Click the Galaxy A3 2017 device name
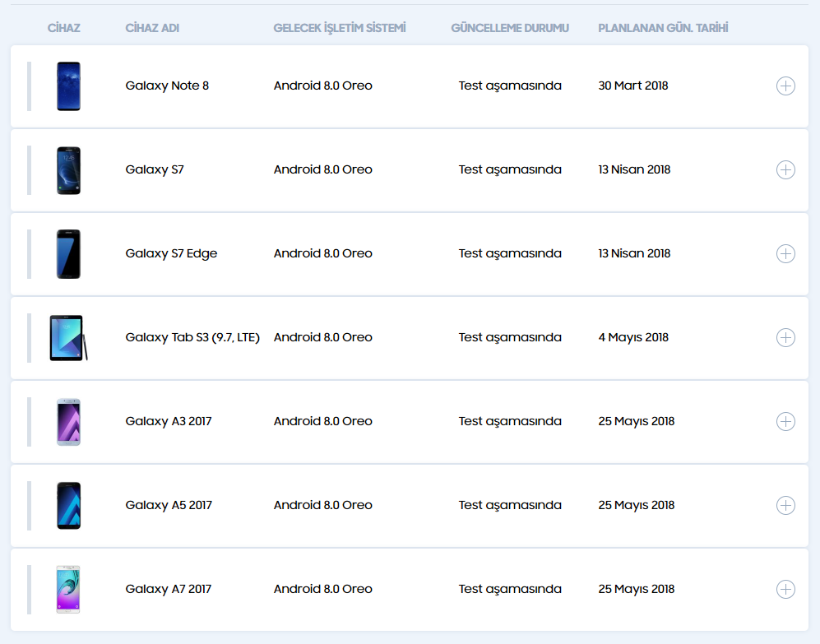 tap(169, 421)
